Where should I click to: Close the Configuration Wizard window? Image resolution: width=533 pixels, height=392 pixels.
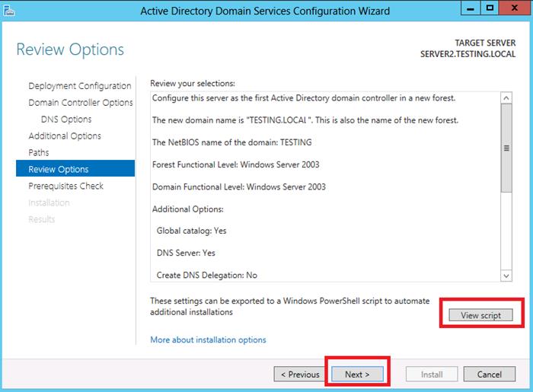515,8
